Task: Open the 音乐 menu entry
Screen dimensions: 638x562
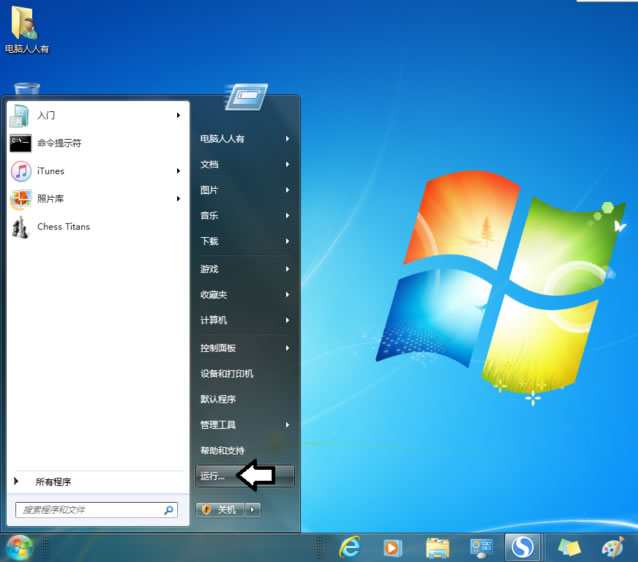Action: (245, 216)
